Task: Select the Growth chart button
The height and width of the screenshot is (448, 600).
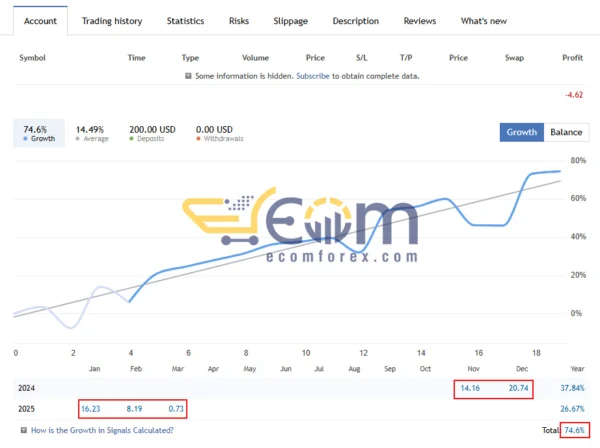Action: [x=522, y=132]
